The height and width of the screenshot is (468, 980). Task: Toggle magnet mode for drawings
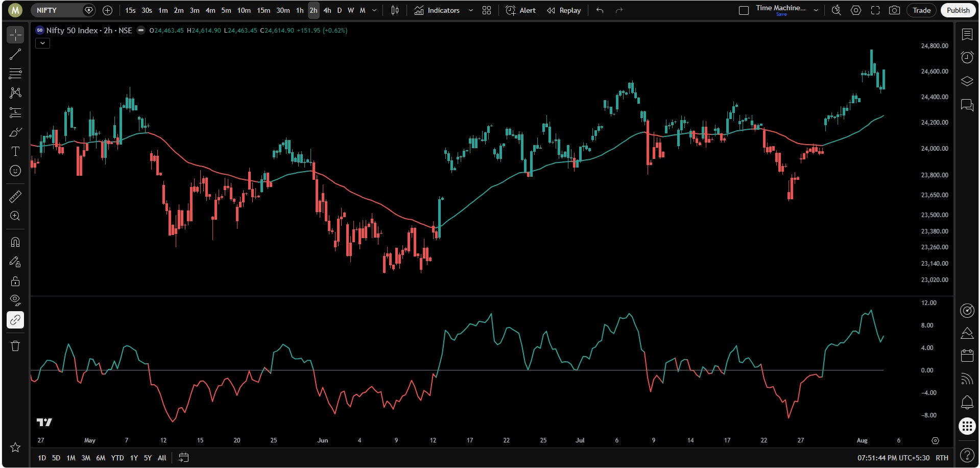pos(15,242)
